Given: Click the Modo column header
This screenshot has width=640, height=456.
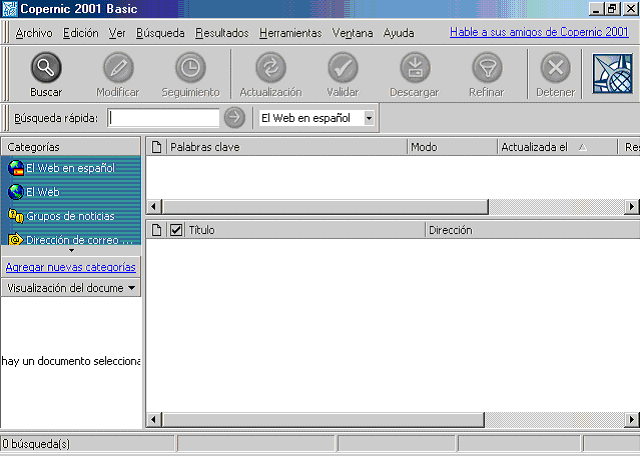Looking at the screenshot, I should tap(452, 147).
